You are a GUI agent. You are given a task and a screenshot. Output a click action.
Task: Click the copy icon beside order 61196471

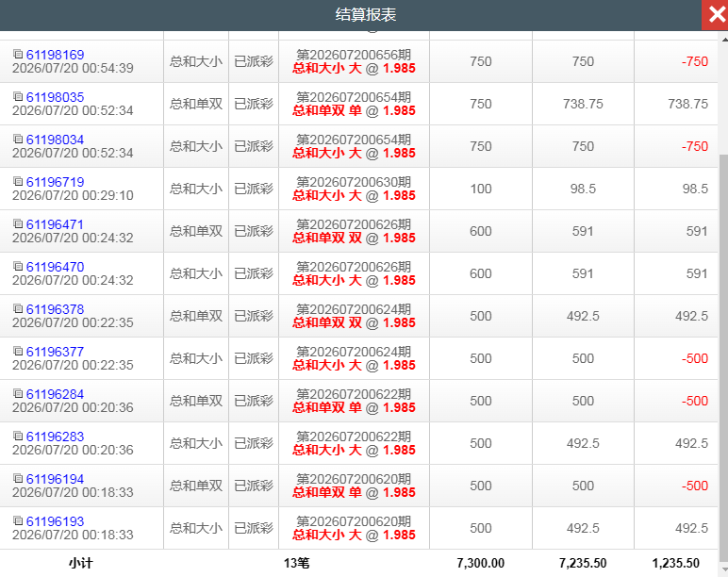click(18, 223)
